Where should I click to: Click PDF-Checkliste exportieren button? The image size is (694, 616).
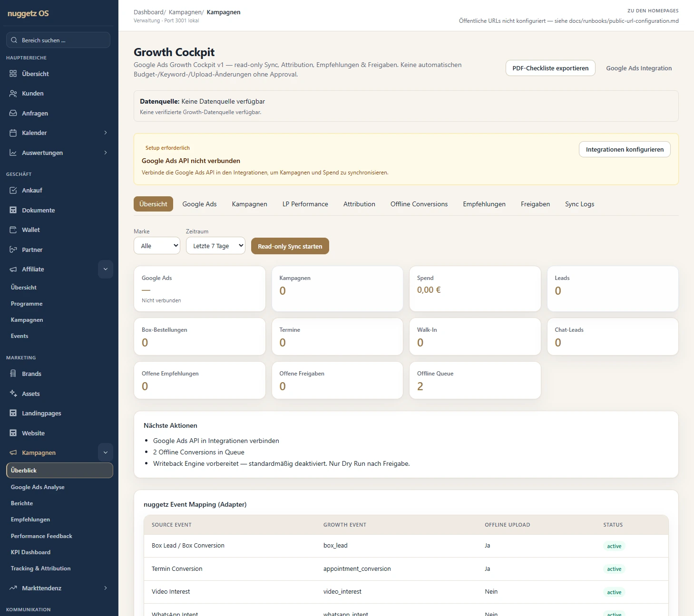(550, 68)
